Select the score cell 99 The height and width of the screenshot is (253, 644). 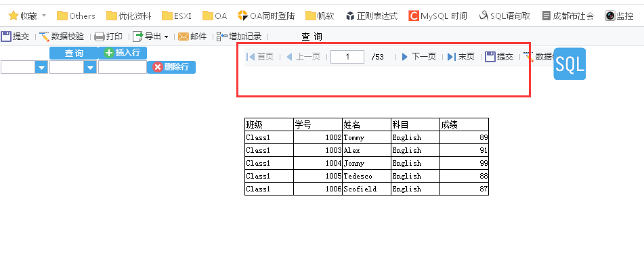point(464,163)
